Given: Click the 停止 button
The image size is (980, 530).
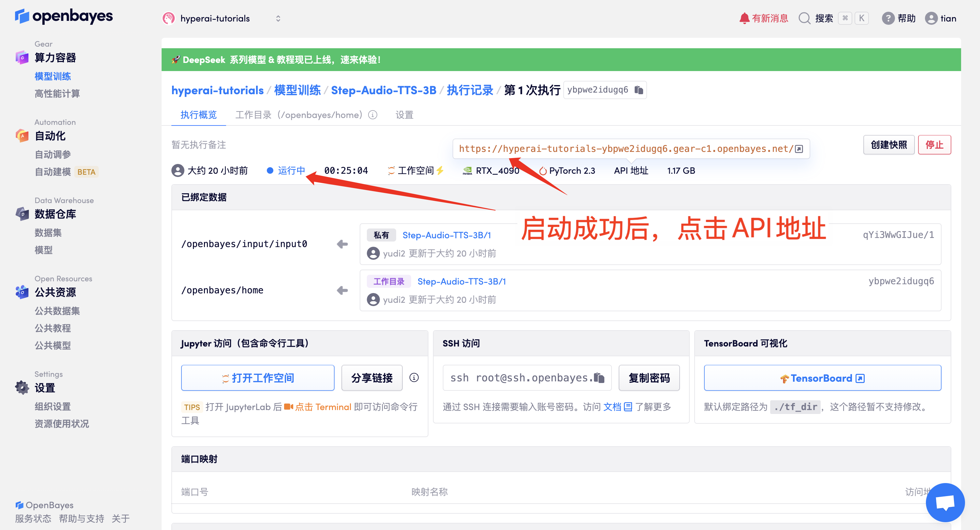Looking at the screenshot, I should pyautogui.click(x=934, y=145).
